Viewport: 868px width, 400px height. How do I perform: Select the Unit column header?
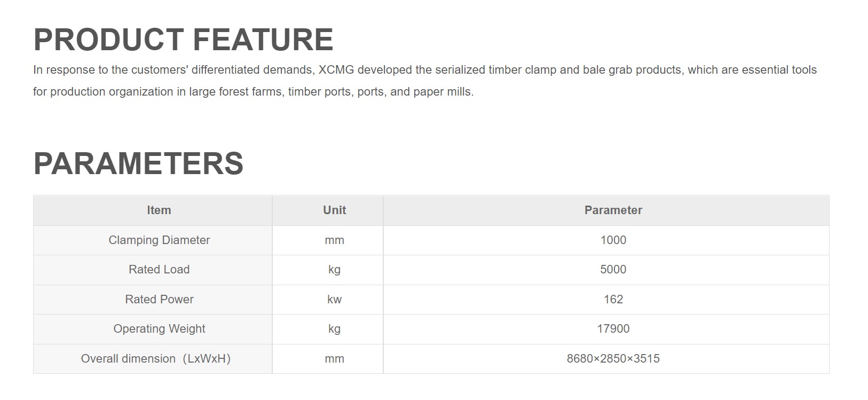tap(334, 210)
